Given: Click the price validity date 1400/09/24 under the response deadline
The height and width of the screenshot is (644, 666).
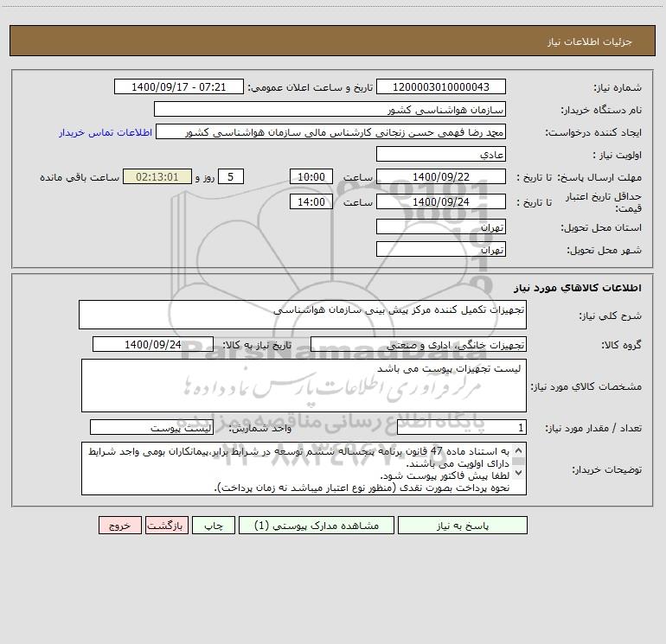Looking at the screenshot, I should (441, 201).
